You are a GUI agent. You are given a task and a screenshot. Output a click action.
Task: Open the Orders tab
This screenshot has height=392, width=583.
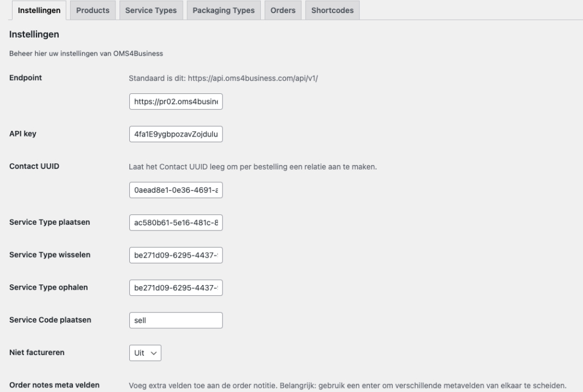click(283, 10)
